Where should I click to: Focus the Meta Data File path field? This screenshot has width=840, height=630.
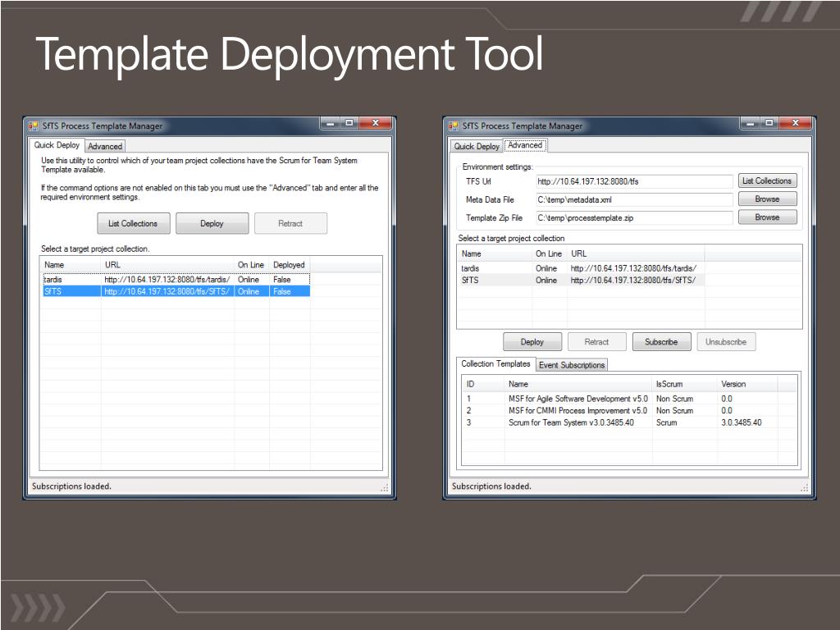pos(634,200)
